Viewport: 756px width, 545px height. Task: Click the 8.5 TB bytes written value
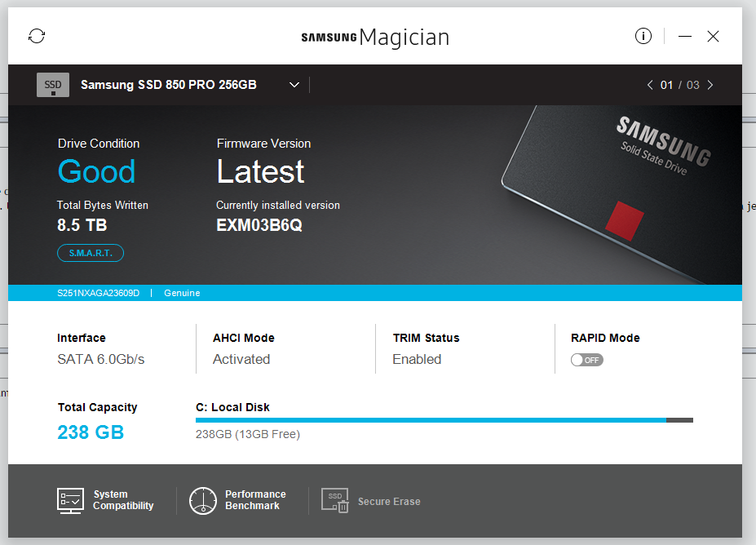coord(82,225)
